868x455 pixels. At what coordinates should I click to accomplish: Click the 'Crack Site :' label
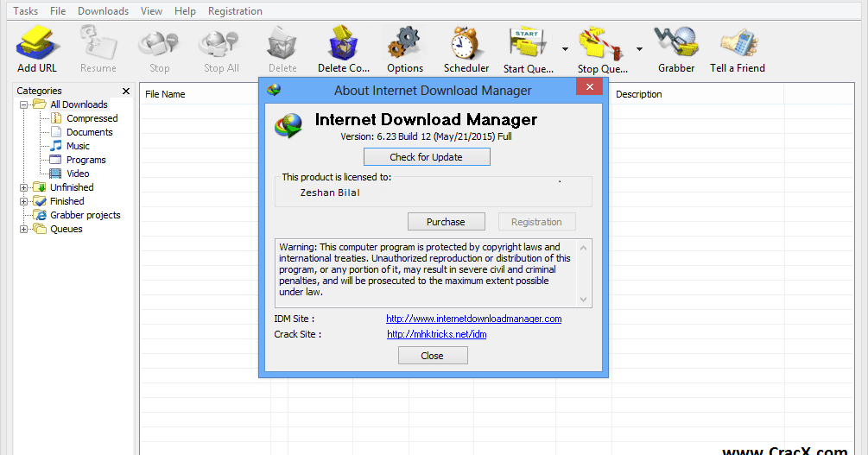[298, 334]
